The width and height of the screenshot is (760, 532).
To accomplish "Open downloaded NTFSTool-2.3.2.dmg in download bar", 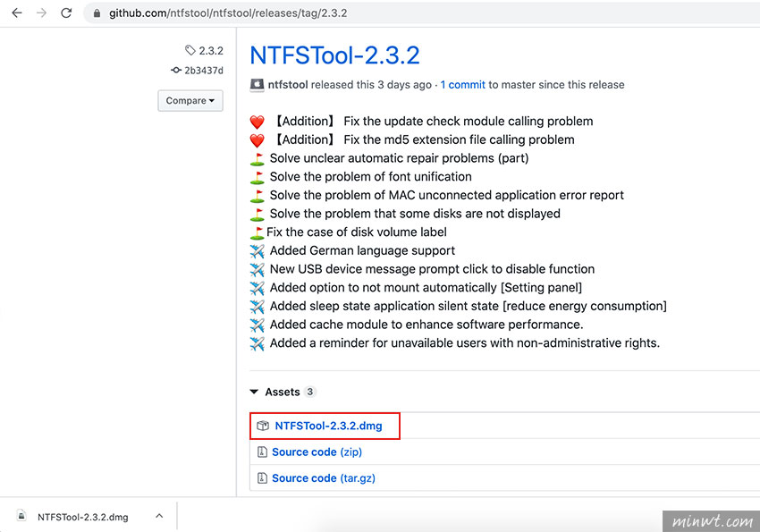I will point(83,517).
